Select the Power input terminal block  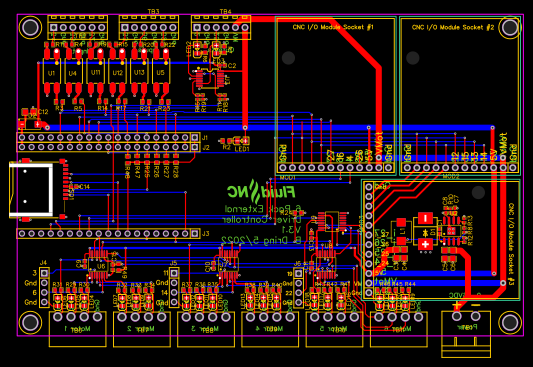(x=466, y=334)
